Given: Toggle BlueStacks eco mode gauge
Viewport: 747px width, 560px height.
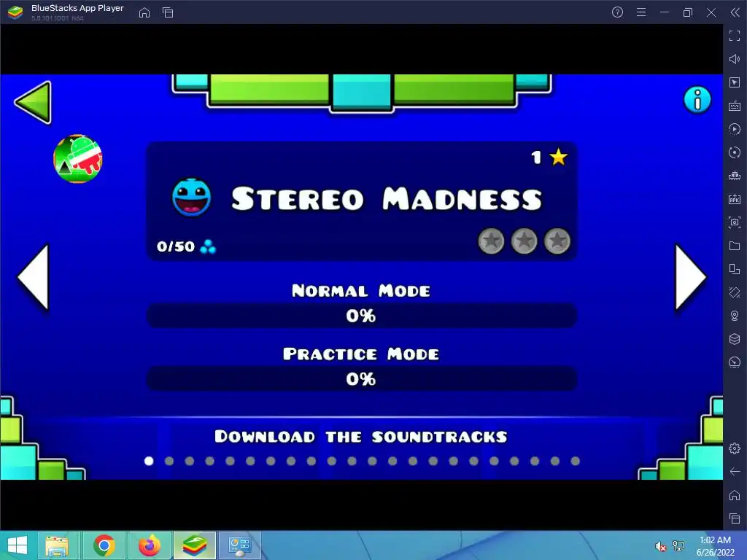Looking at the screenshot, I should click(735, 362).
